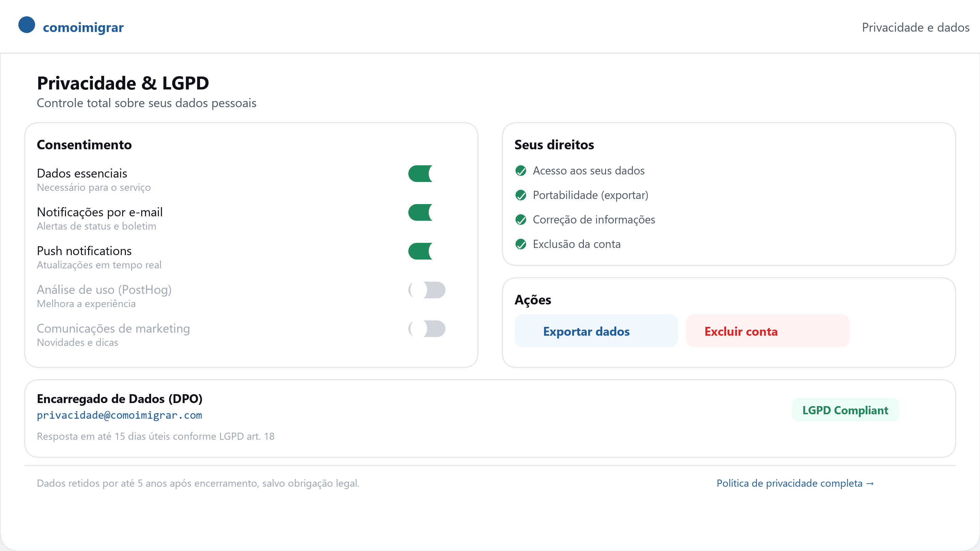Click the Ações section title
980x551 pixels.
coord(533,300)
